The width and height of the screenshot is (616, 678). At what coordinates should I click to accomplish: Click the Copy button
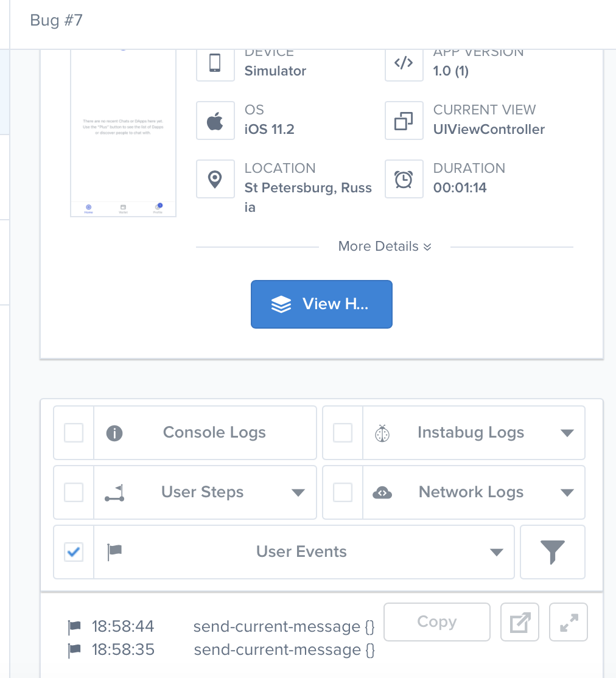tap(437, 622)
